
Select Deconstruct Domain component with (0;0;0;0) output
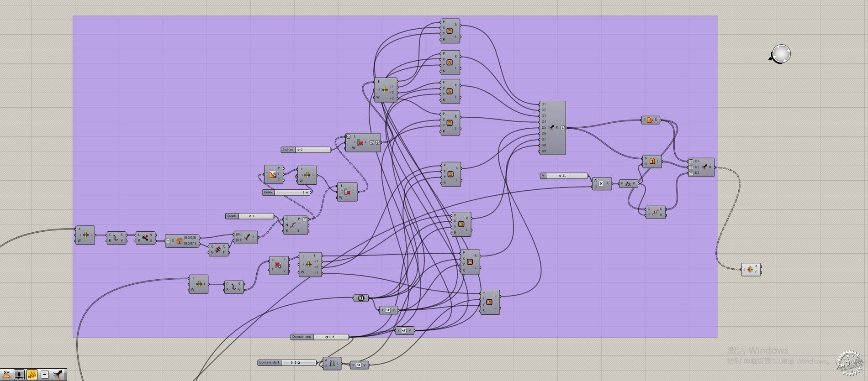point(182,240)
